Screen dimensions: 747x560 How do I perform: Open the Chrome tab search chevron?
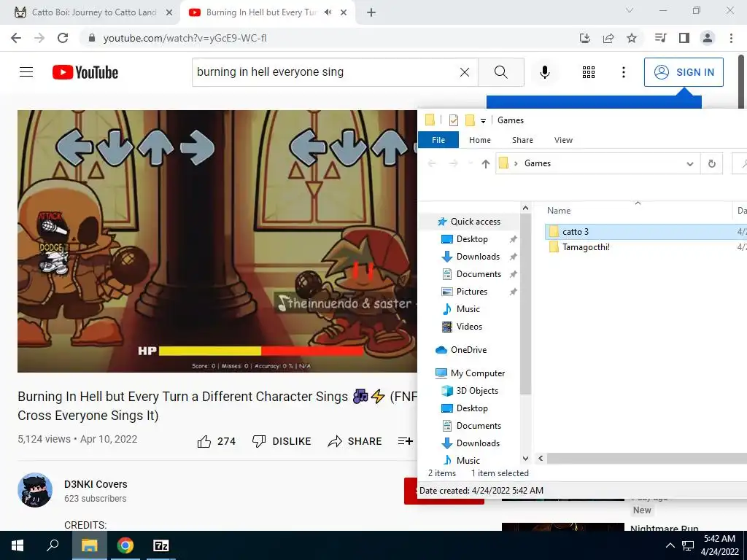point(630,10)
